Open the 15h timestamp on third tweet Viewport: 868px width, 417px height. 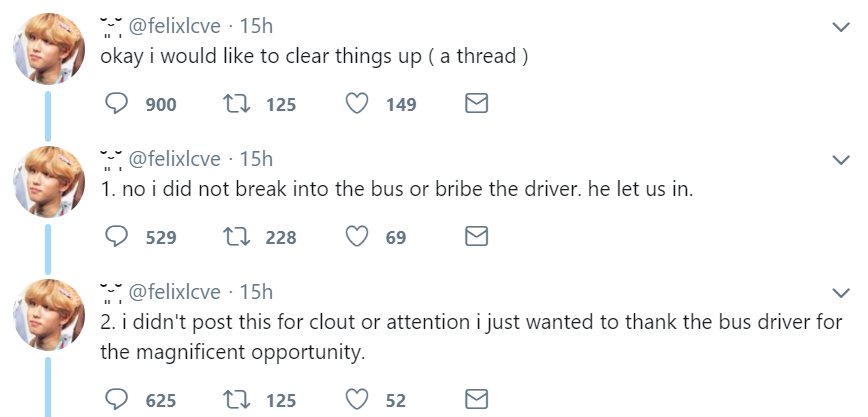click(x=257, y=293)
